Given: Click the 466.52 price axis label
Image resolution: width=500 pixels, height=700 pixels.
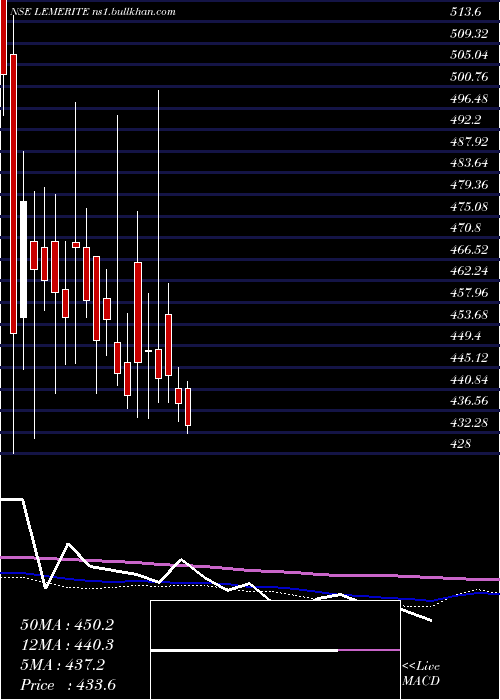Looking at the screenshot, I should 469,250.
